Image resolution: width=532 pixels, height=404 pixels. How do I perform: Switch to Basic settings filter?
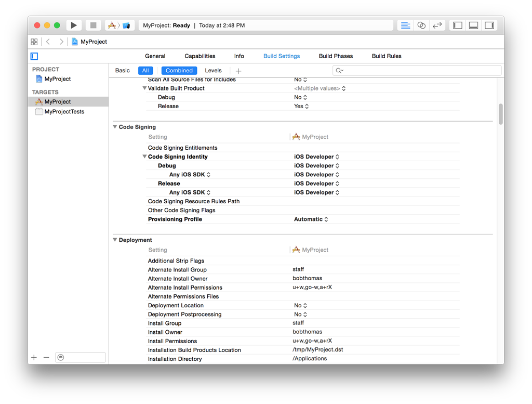(123, 71)
